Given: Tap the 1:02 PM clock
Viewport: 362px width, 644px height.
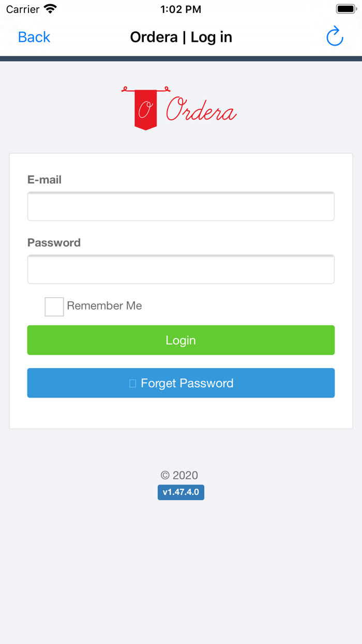Looking at the screenshot, I should 181,9.
